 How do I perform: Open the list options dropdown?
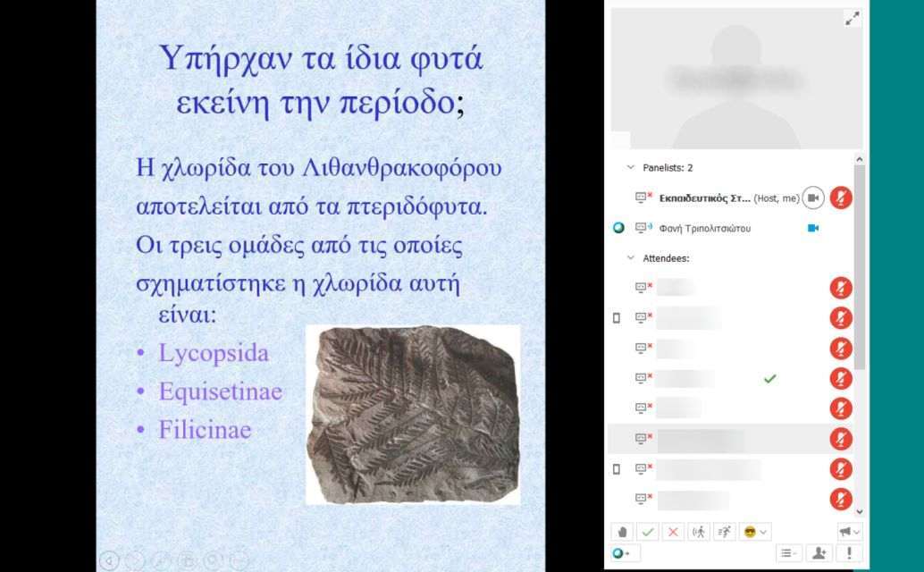[x=788, y=553]
